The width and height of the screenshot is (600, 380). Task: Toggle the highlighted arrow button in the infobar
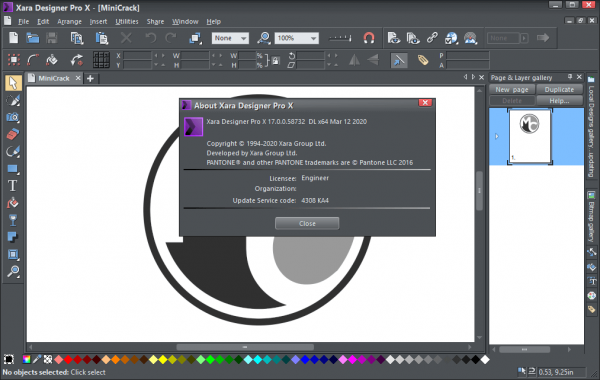[399, 60]
